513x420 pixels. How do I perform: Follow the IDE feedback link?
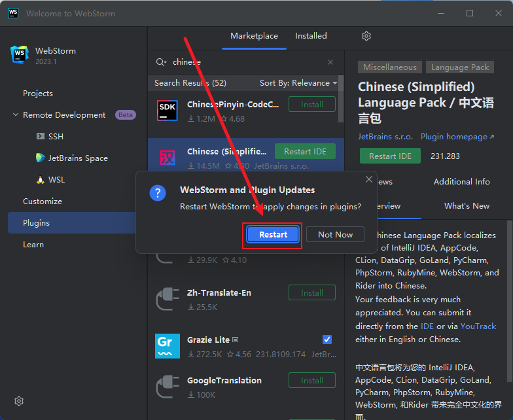tap(427, 326)
